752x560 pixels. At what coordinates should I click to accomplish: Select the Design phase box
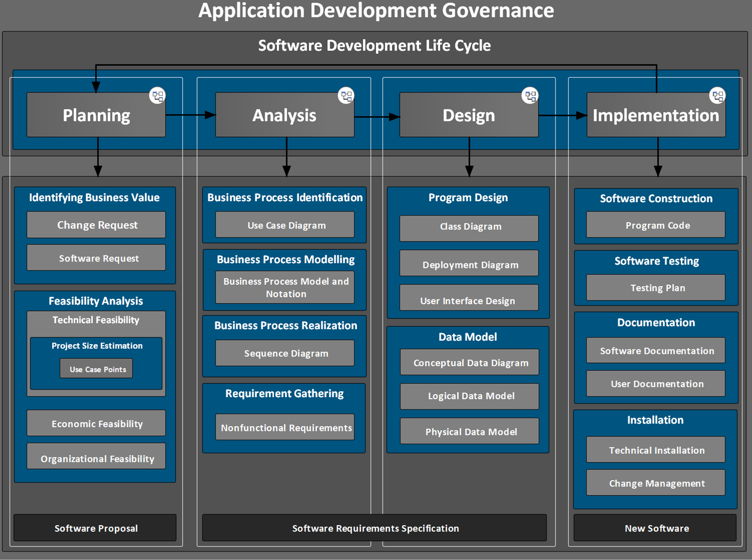point(469,115)
